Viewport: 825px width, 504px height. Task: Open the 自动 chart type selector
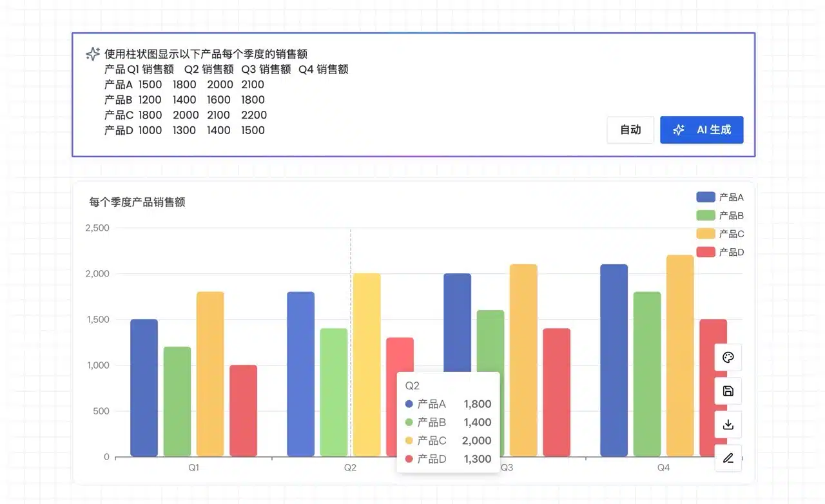[x=630, y=130]
